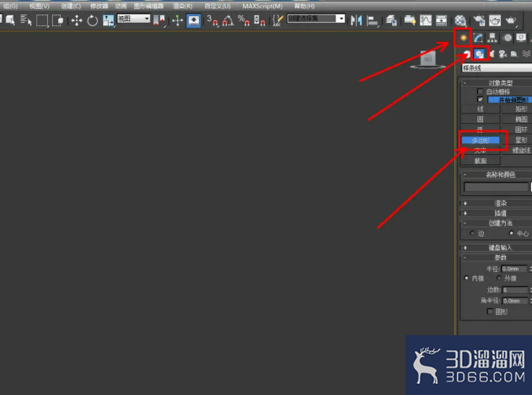The height and width of the screenshot is (395, 532).
Task: Open the Layer Manager icon
Action: pos(391,21)
